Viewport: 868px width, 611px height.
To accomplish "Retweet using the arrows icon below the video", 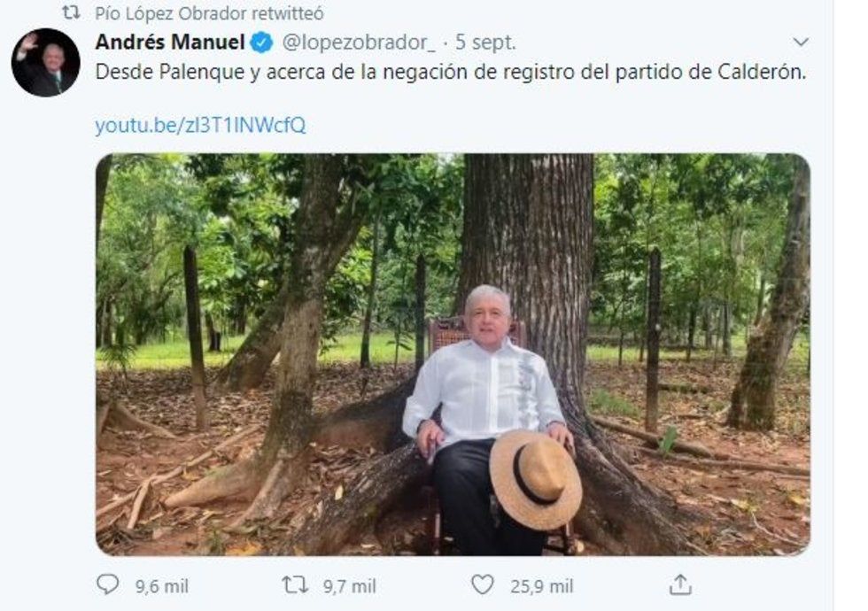I will pos(295,584).
